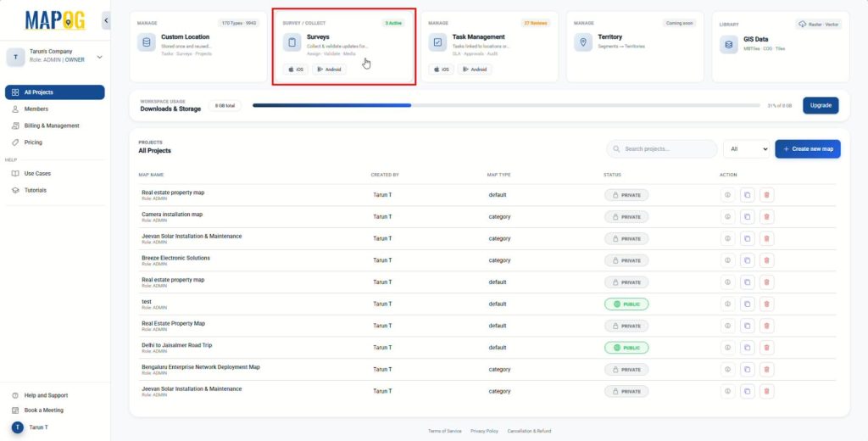Open Billing & Management
This screenshot has width=868, height=441.
tap(52, 126)
